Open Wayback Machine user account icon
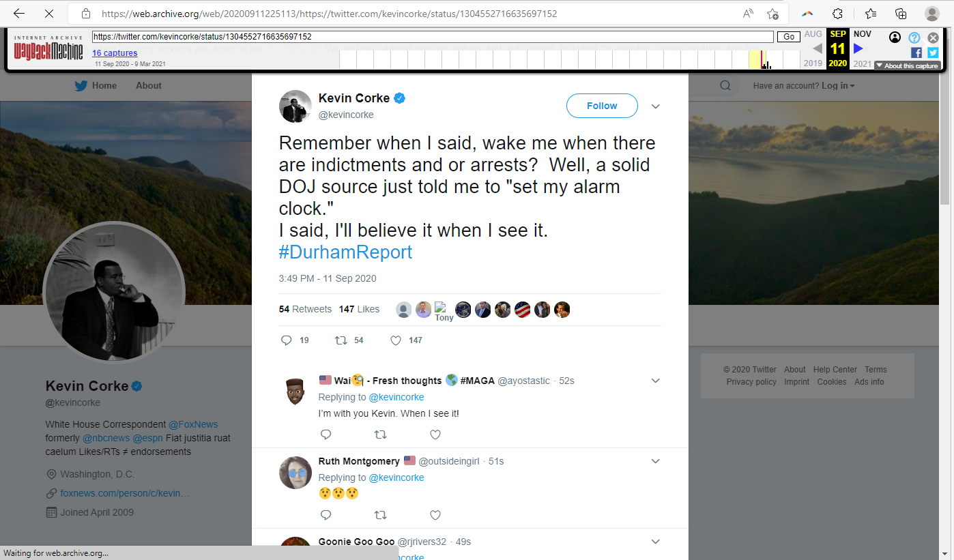Image resolution: width=954 pixels, height=560 pixels. click(x=895, y=38)
